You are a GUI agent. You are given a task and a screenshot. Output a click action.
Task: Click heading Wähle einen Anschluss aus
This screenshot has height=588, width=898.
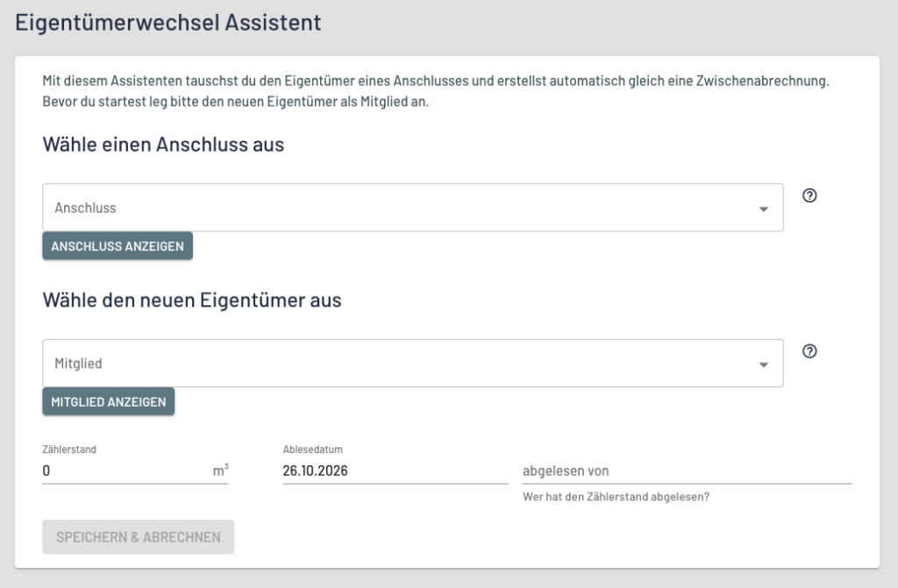click(x=163, y=145)
